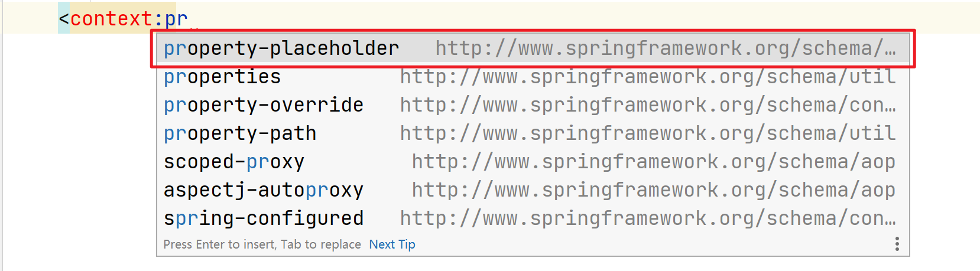Image resolution: width=980 pixels, height=271 pixels.
Task: Select the property-placeholder completion suggestion
Action: coord(281,48)
